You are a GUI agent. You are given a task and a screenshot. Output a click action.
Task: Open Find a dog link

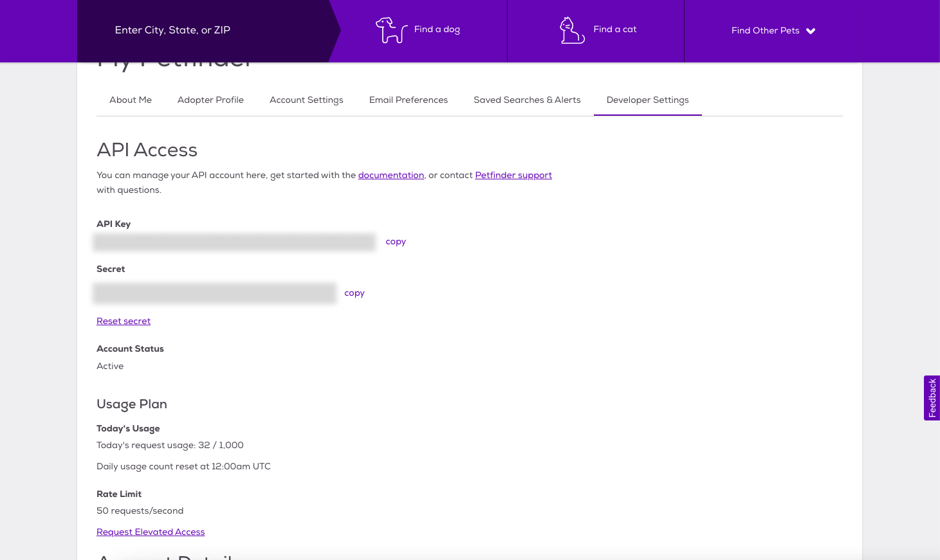click(x=437, y=30)
